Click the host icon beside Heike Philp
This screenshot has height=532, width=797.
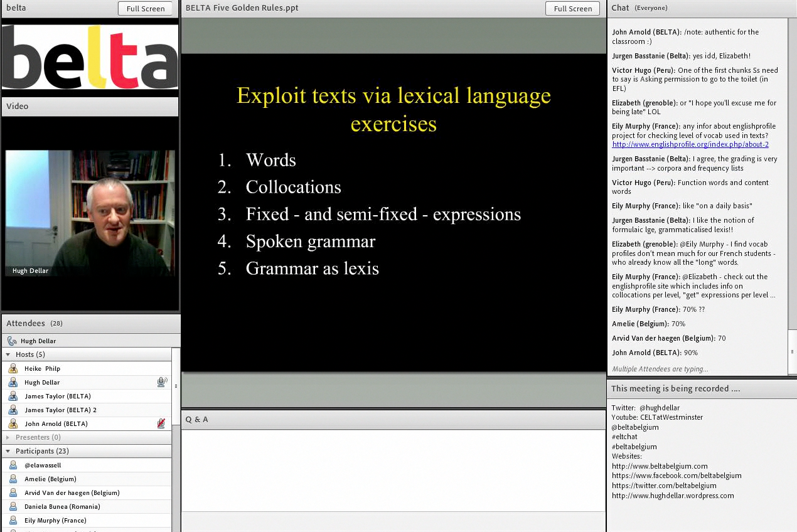(13, 369)
